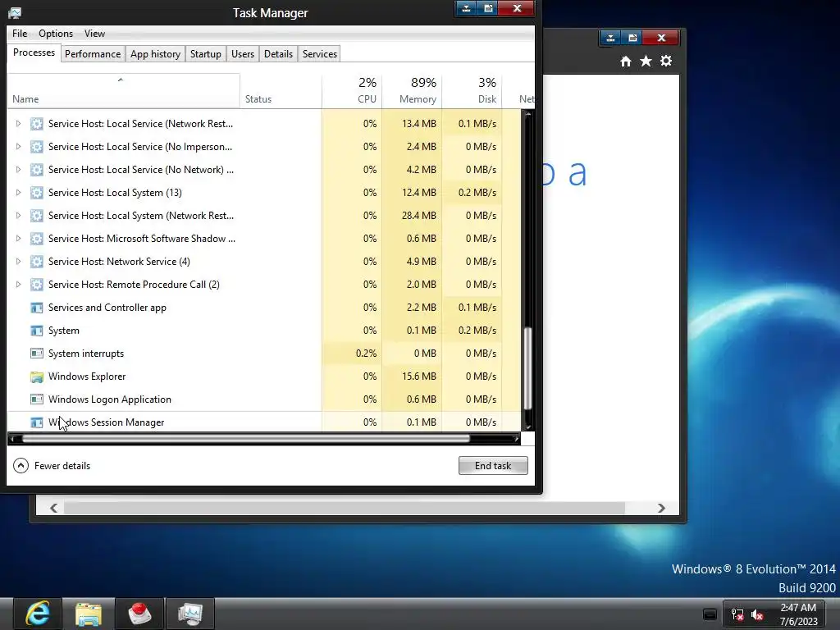Click the Windows Explorer folder icon in process list
Viewport: 840px width, 630px height.
(36, 377)
